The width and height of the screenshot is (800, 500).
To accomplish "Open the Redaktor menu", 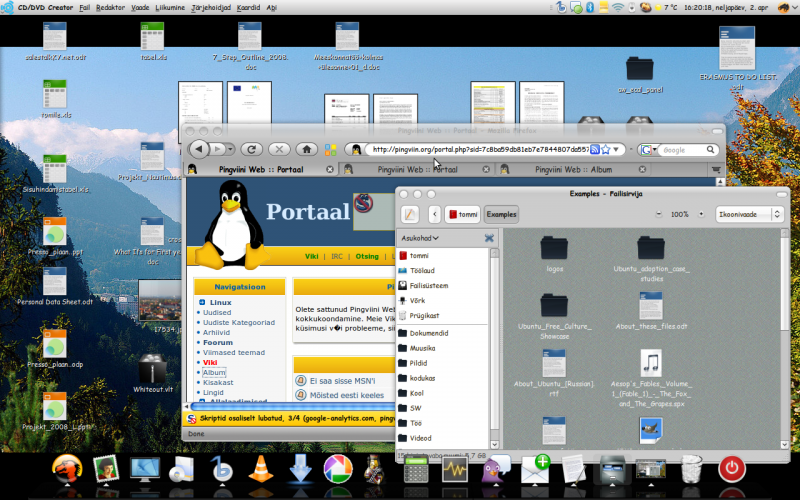I will click(110, 8).
